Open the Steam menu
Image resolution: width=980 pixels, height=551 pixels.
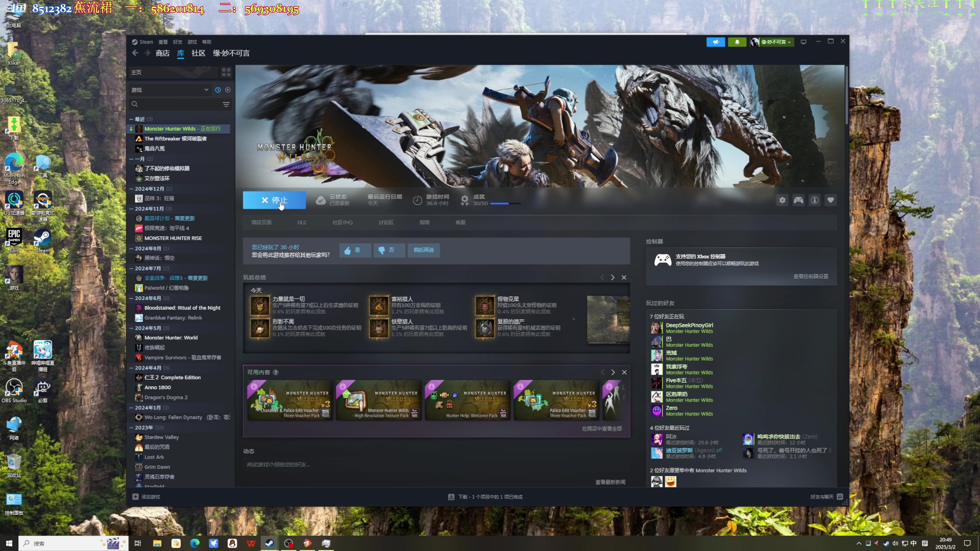146,42
